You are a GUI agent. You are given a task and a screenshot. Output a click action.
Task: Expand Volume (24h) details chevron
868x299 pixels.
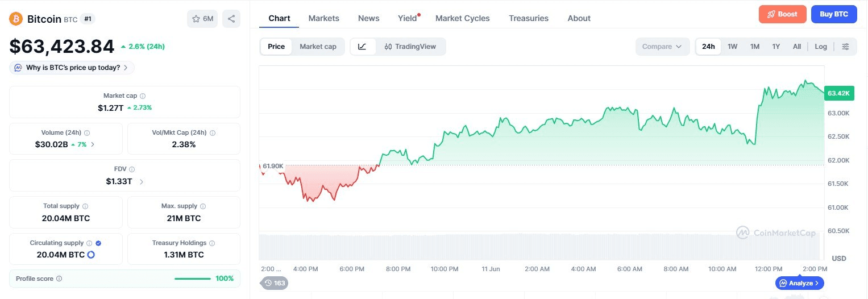(93, 144)
